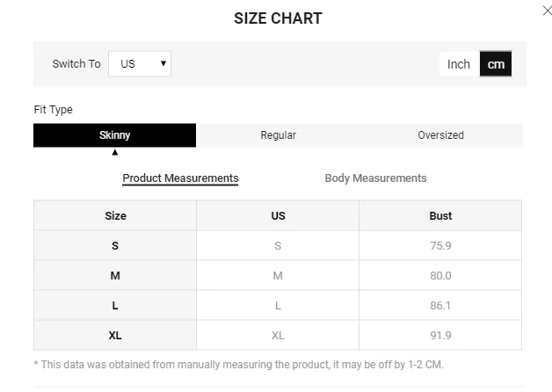Click the 75.9 bust measurement cell
This screenshot has width=552, height=392.
440,246
